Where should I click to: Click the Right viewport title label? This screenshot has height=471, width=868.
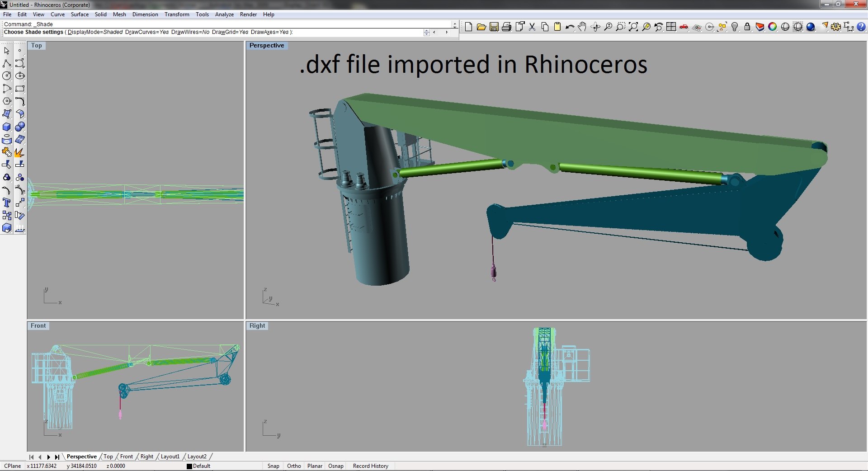(x=257, y=326)
